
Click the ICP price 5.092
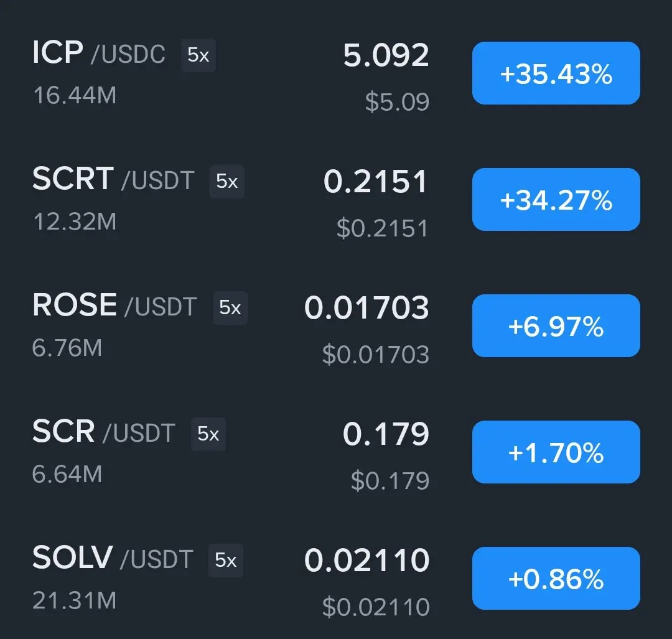tap(386, 55)
